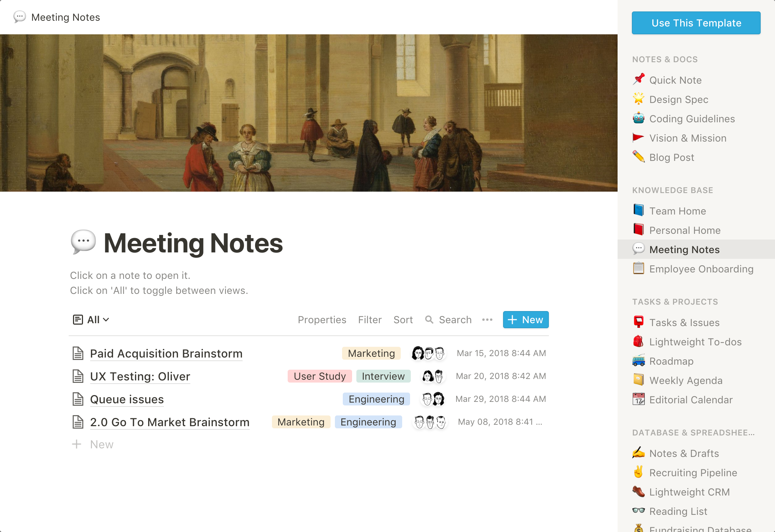The width and height of the screenshot is (775, 532).
Task: Click the speech bubble icon in the top breadcrumb
Action: click(20, 17)
